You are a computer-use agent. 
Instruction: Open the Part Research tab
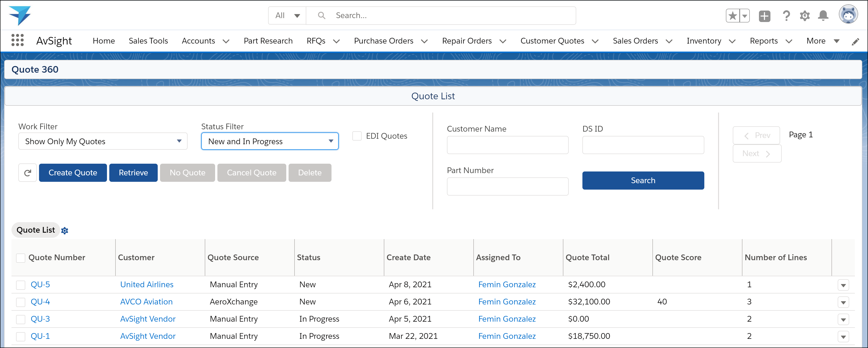click(268, 41)
